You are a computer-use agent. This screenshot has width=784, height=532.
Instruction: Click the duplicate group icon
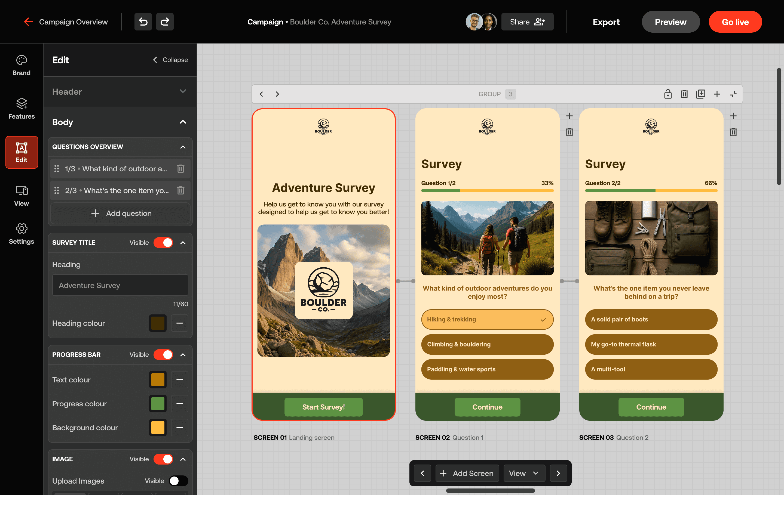click(x=700, y=94)
